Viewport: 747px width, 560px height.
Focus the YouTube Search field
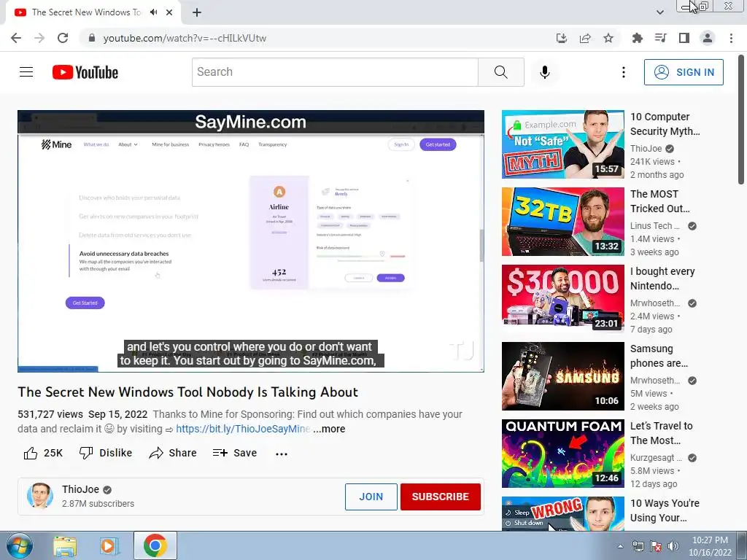[x=335, y=72]
